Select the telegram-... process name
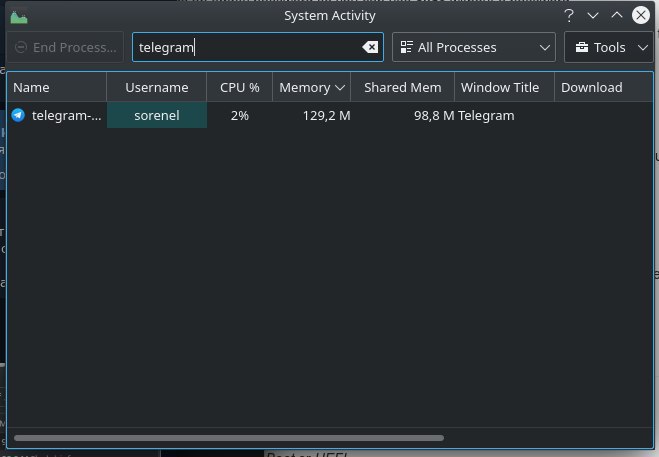659x457 pixels. tap(66, 116)
